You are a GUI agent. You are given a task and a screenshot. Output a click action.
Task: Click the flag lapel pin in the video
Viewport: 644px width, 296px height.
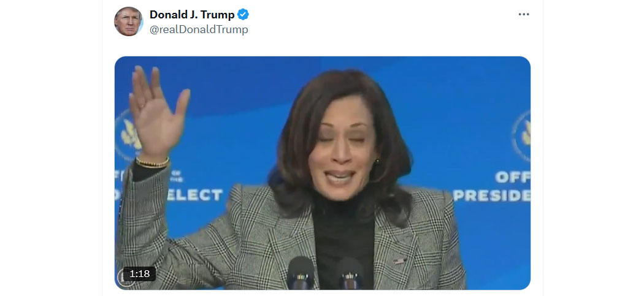point(399,260)
